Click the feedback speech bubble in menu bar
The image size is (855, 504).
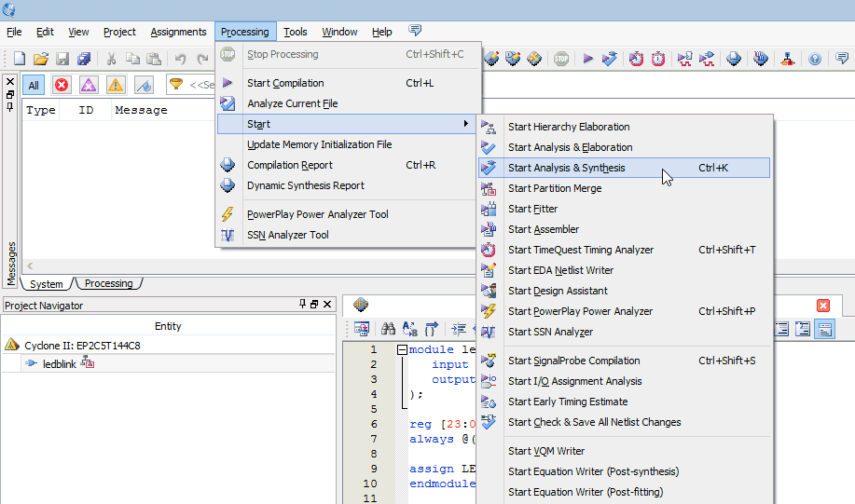[x=415, y=31]
